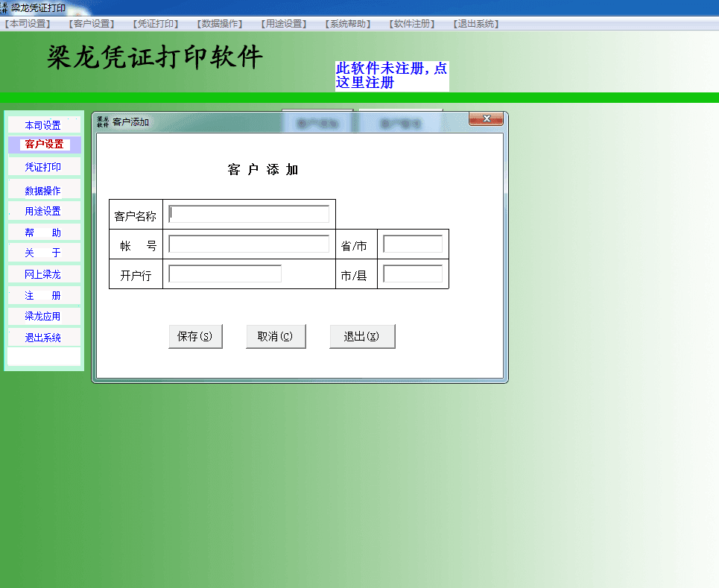Open 梁龙应用 in the left sidebar
This screenshot has width=719, height=588.
[44, 317]
